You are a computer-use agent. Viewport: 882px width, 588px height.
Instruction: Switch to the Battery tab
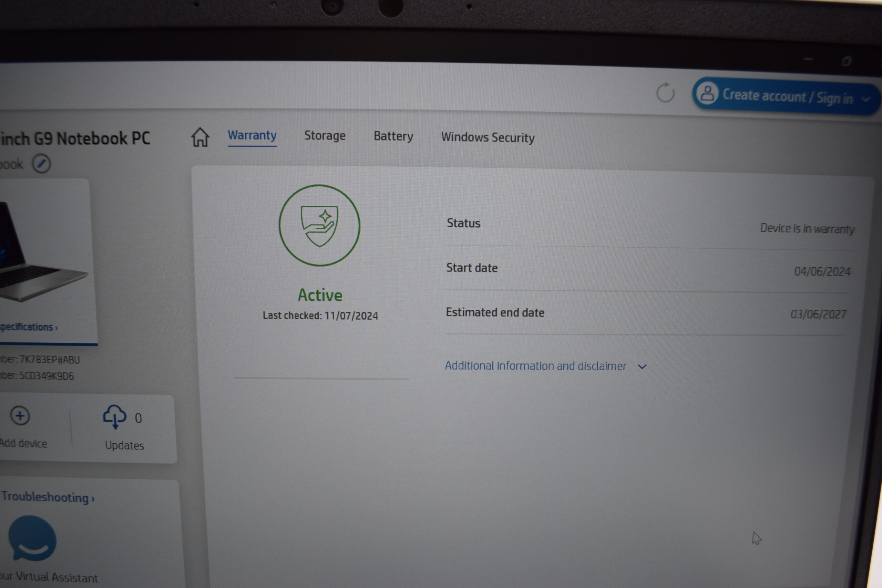[x=393, y=136]
